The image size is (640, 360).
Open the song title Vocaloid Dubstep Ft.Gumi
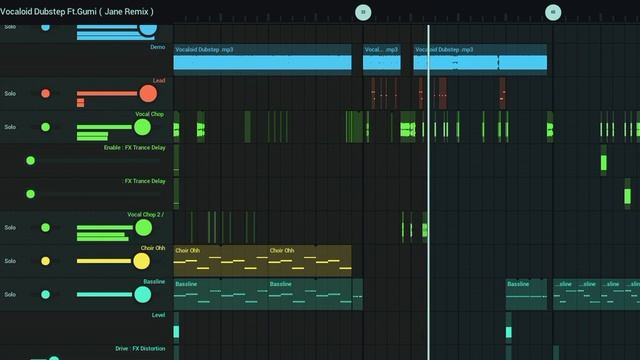(77, 11)
